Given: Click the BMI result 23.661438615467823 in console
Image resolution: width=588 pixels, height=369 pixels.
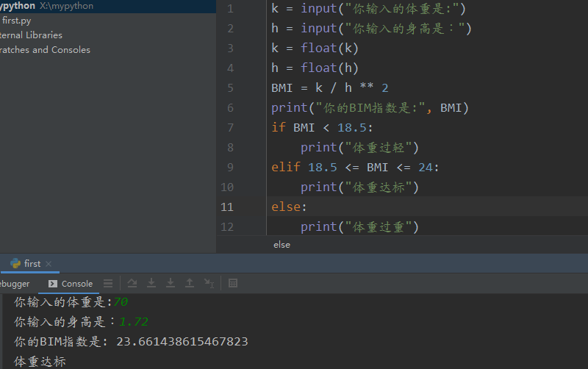Looking at the screenshot, I should 182,342.
